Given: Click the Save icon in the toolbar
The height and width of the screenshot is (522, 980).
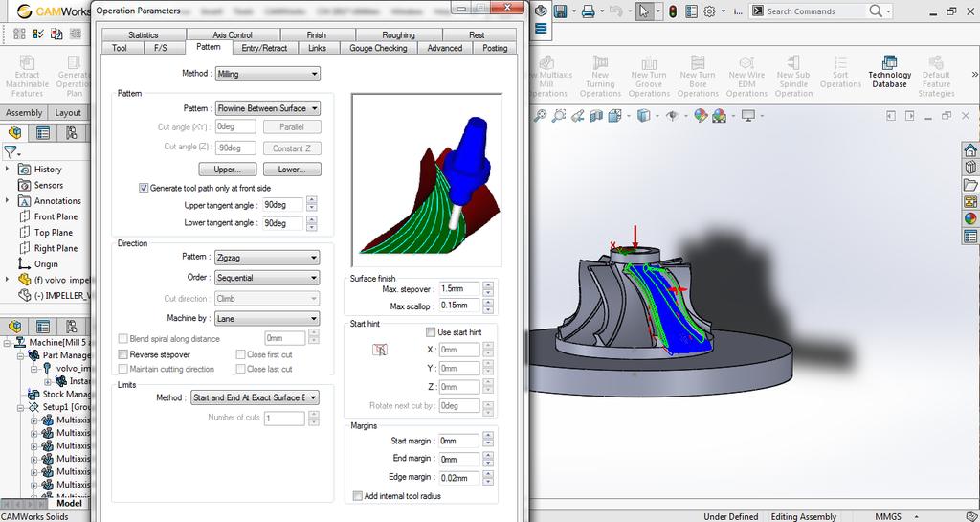Looking at the screenshot, I should [560, 11].
